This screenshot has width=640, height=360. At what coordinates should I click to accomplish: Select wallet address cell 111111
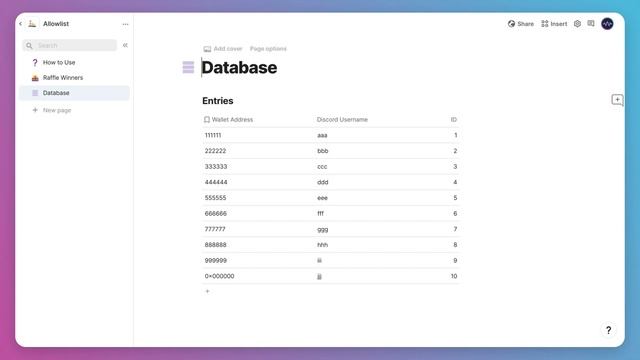coord(213,135)
